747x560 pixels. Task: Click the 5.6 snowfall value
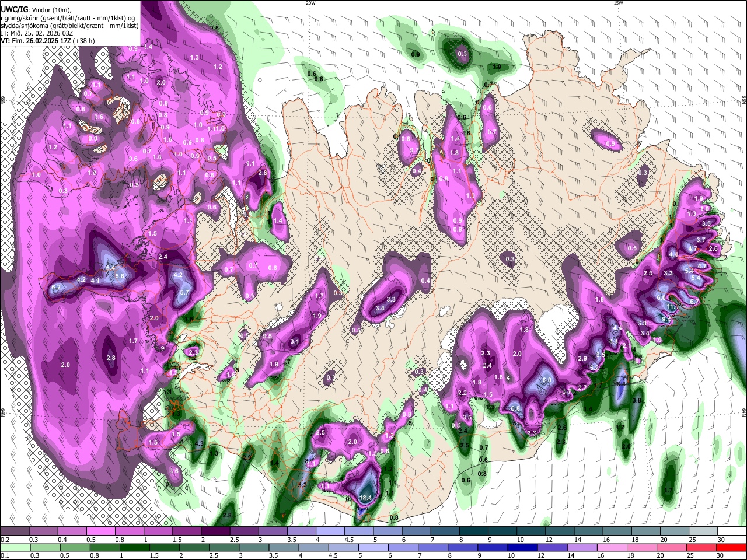point(120,276)
